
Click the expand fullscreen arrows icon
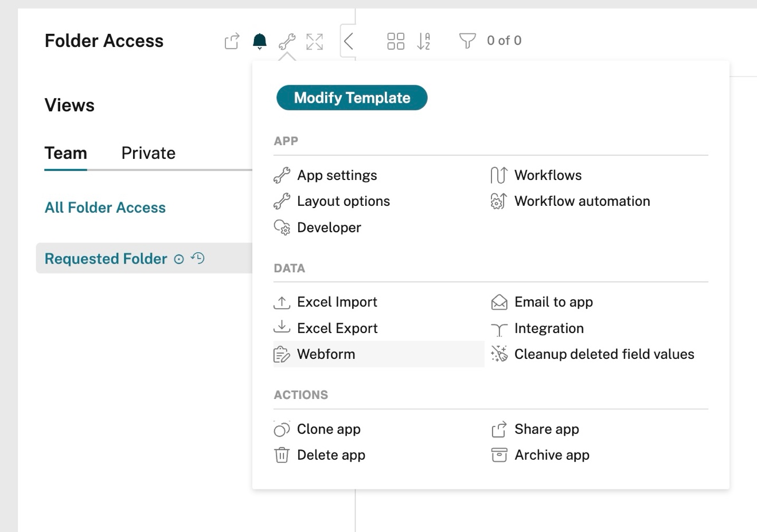pyautogui.click(x=314, y=41)
